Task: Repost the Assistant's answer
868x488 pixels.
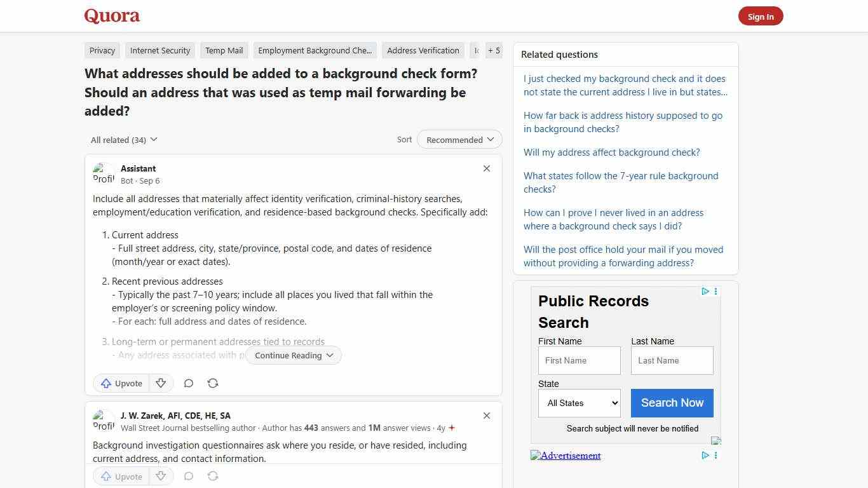Action: coord(213,383)
